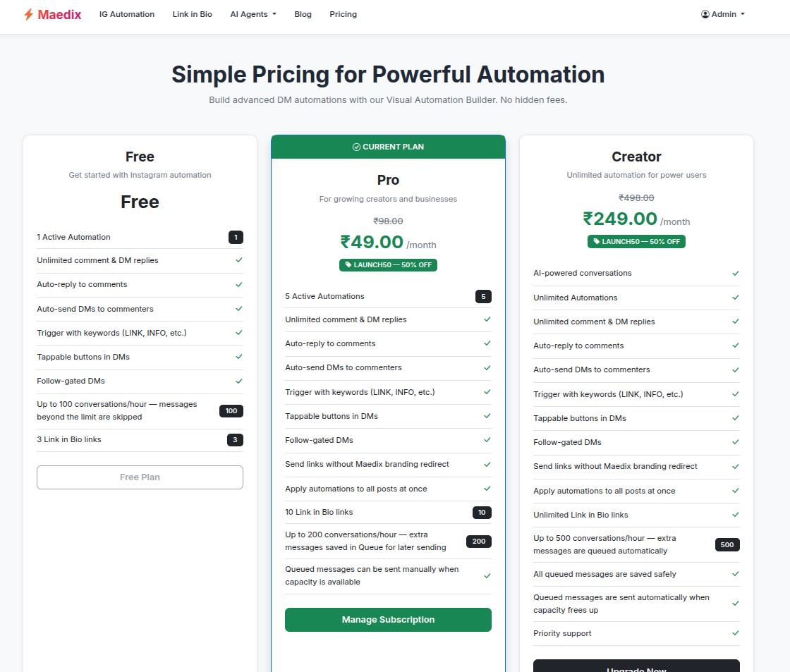Open the IG Automation page
This screenshot has width=790, height=672.
(126, 13)
